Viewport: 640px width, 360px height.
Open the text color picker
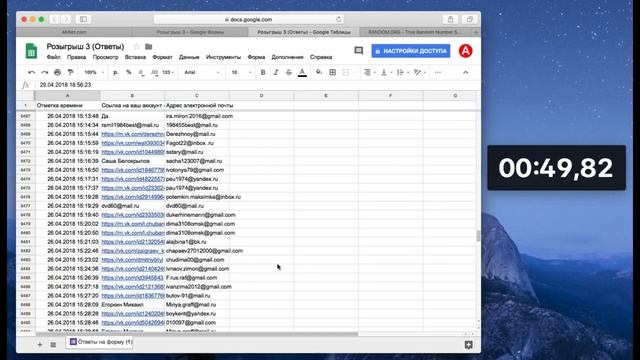point(302,73)
